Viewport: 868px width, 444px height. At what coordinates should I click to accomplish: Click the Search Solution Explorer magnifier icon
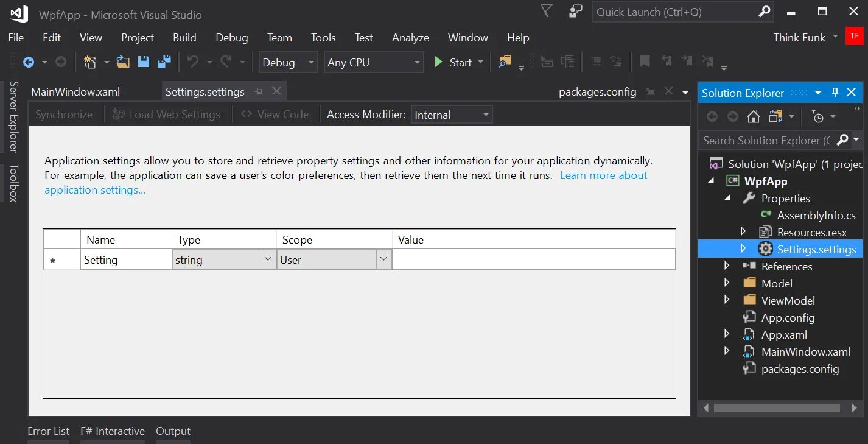click(842, 140)
